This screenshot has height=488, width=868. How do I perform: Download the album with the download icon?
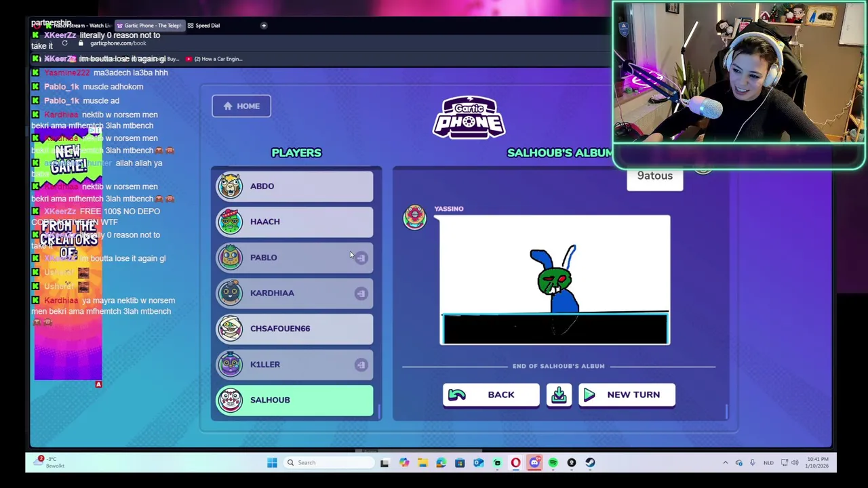coord(559,395)
